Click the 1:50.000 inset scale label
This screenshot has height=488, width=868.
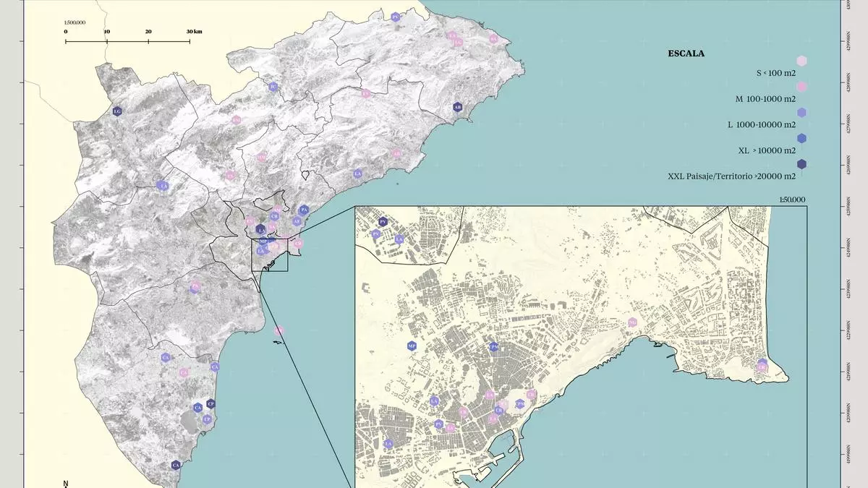pos(791,200)
